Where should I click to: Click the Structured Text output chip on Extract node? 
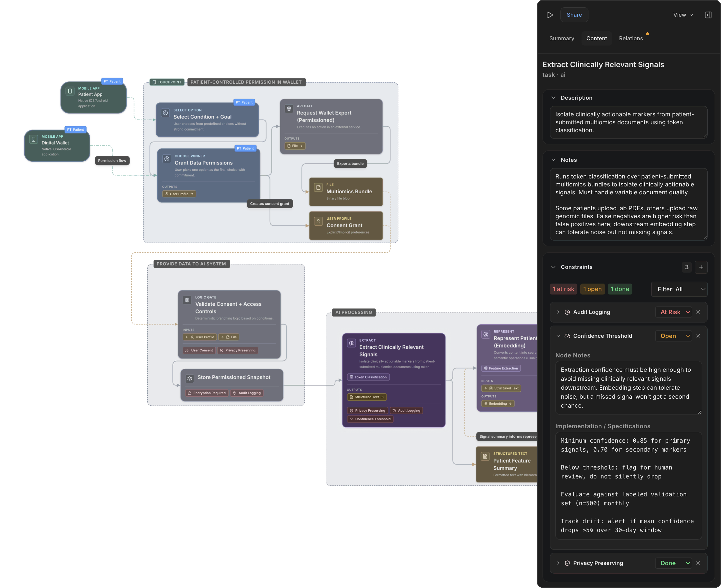367,397
